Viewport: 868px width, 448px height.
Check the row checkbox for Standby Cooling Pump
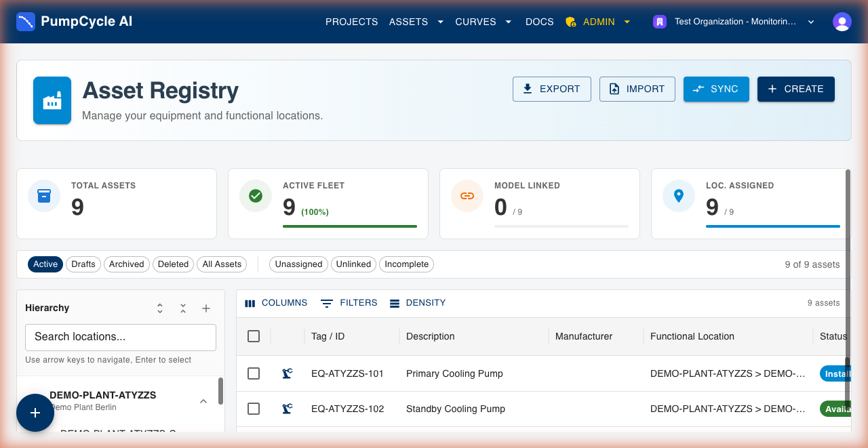click(x=253, y=409)
